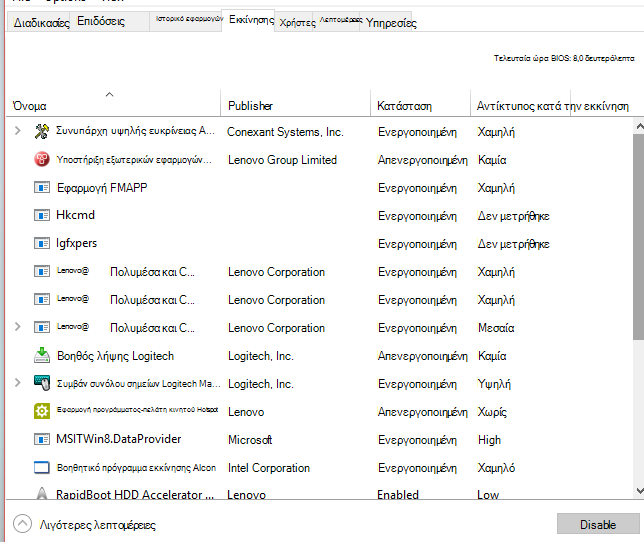Select the Hkcmd entry name
The height and width of the screenshot is (542, 644).
click(x=76, y=215)
